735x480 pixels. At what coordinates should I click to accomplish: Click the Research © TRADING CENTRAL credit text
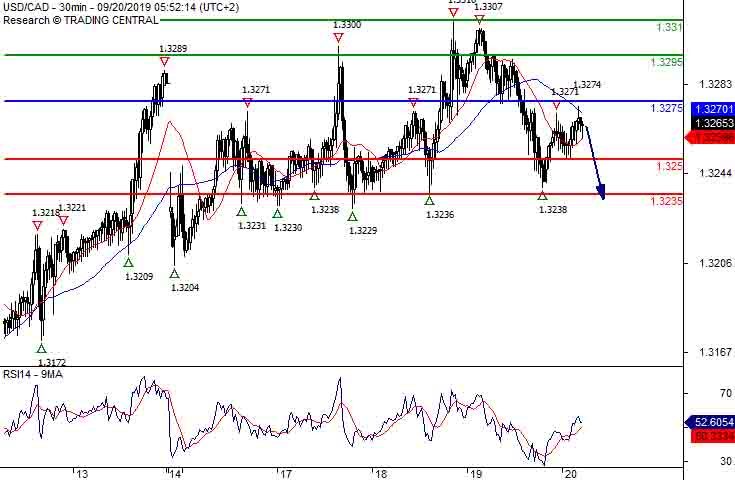81,20
